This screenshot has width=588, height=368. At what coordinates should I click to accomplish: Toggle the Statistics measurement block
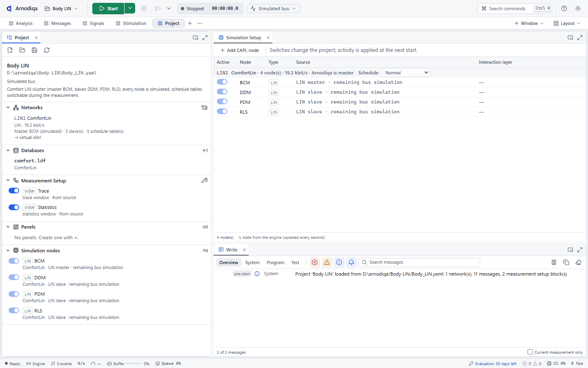coord(14,207)
